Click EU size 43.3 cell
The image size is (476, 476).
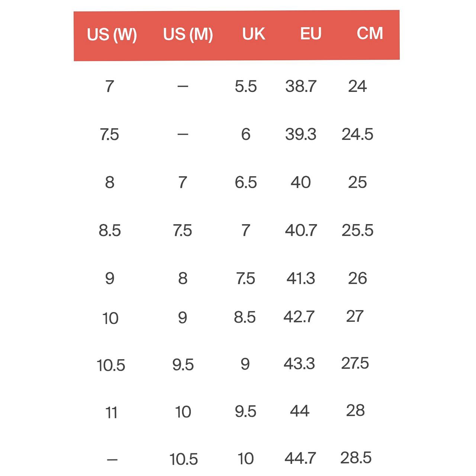tap(299, 364)
